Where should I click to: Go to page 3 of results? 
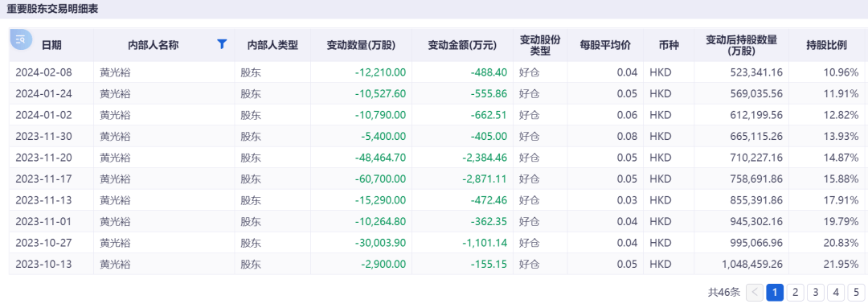[x=816, y=292]
